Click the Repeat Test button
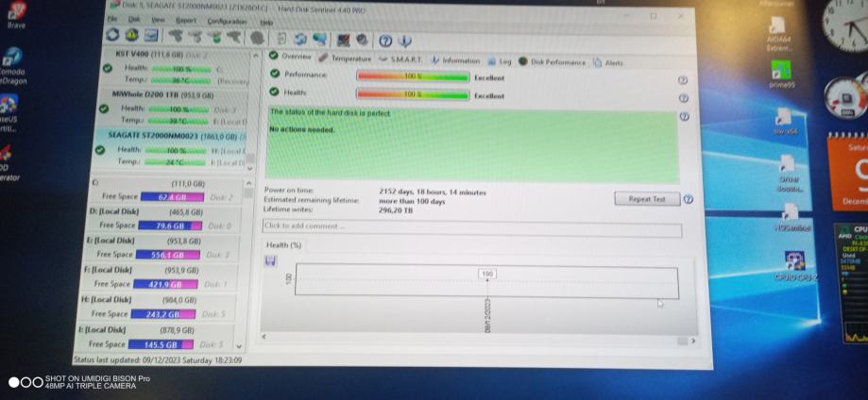 pos(647,199)
